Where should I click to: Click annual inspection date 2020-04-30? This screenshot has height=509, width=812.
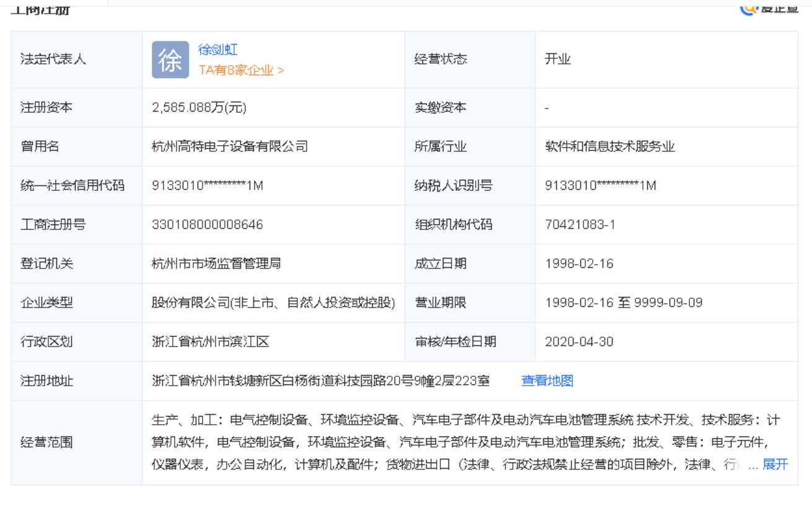(579, 342)
